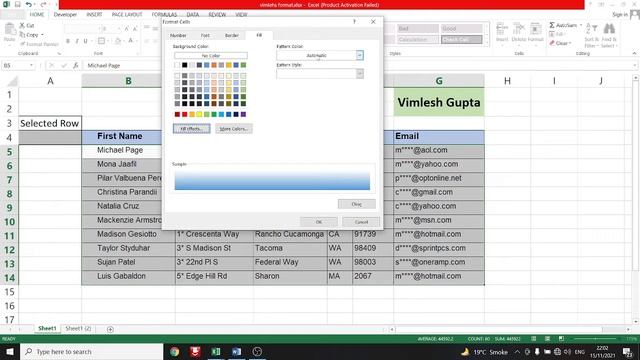This screenshot has height=360, width=640.
Task: Open the Copy dropdown arrow
Action: pyautogui.click(x=42, y=35)
